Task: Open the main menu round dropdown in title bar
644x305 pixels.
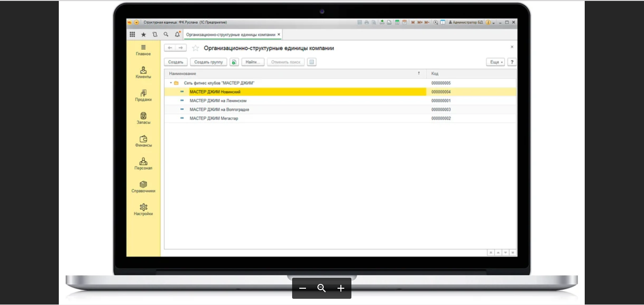Action: [137, 23]
